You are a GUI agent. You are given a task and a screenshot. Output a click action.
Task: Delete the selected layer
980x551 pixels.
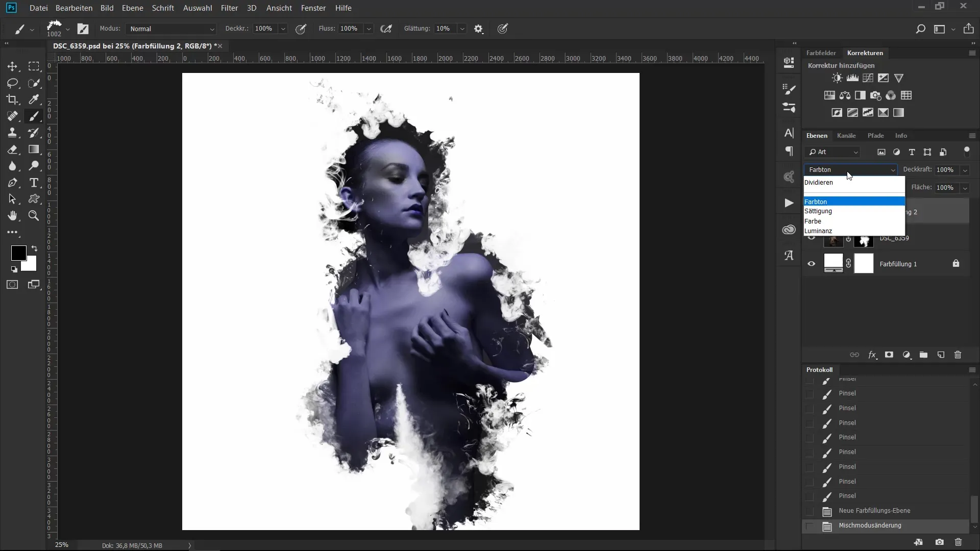[x=958, y=355]
